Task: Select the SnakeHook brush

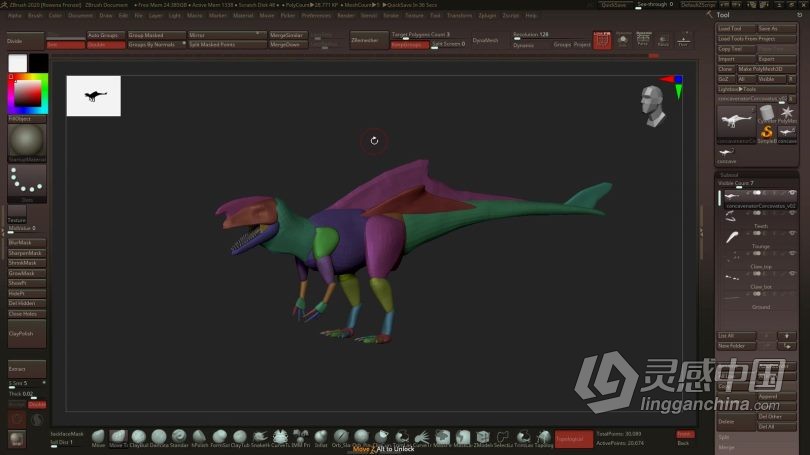Action: click(x=260, y=437)
